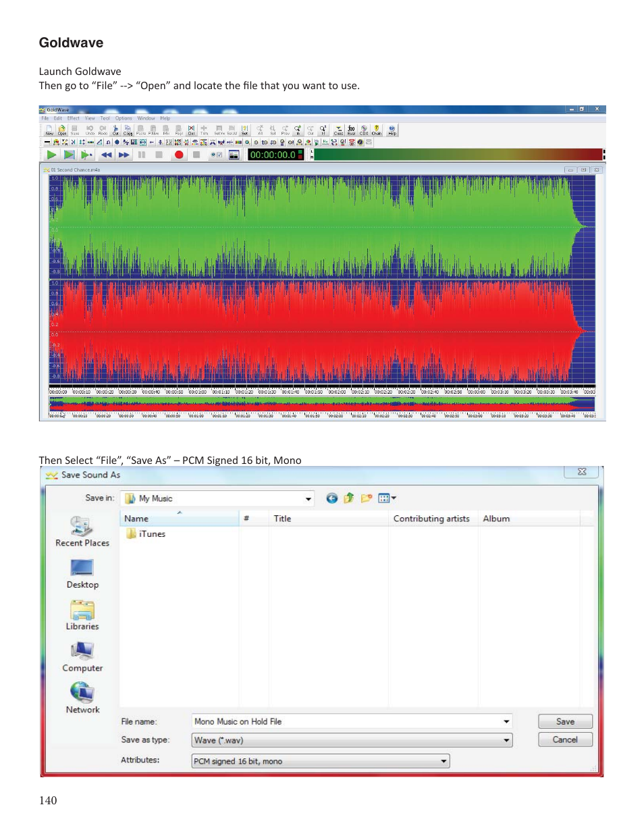This screenshot has height=834, width=644.
Task: Click the Cancel button
Action: [565, 739]
